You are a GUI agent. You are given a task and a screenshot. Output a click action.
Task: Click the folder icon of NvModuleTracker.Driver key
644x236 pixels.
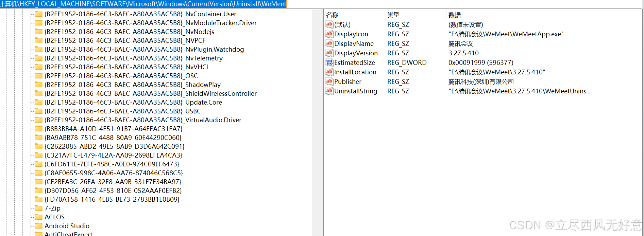coord(39,23)
